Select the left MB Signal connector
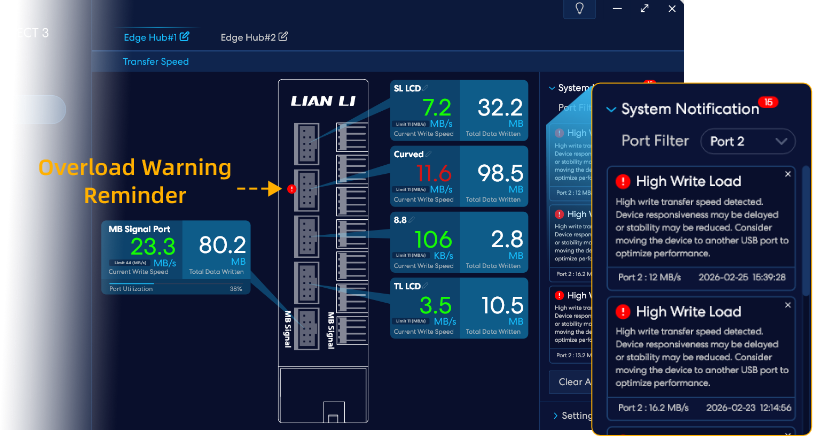Screen dimensions: 813x436 306,329
